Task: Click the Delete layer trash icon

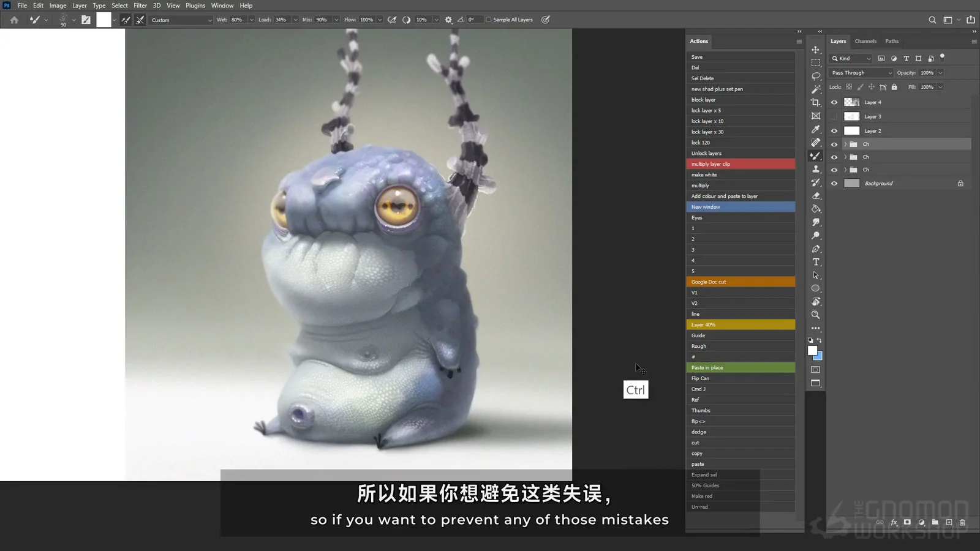Action: 962,522
